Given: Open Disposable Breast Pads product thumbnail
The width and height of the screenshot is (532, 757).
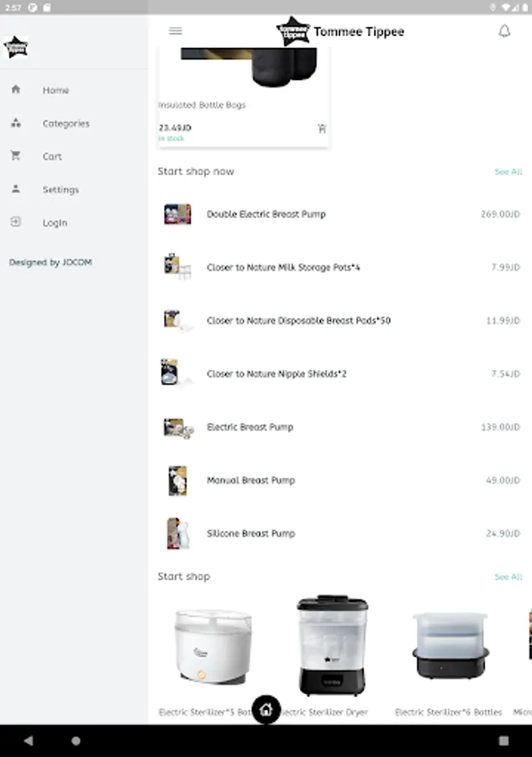Looking at the screenshot, I should (x=177, y=320).
